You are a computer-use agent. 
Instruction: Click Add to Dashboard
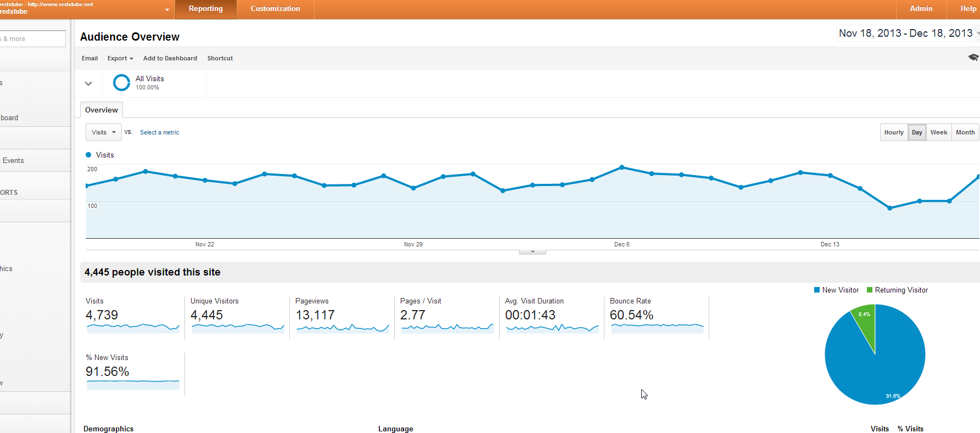point(170,58)
